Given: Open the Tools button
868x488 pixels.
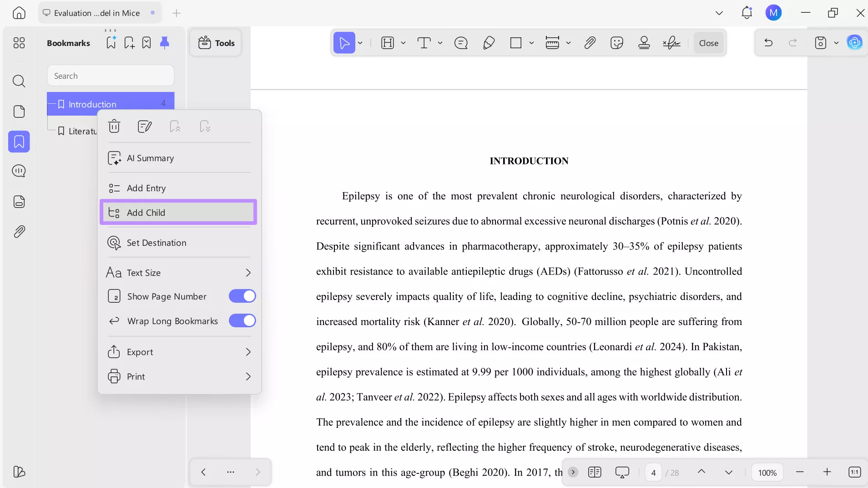Looking at the screenshot, I should (216, 43).
